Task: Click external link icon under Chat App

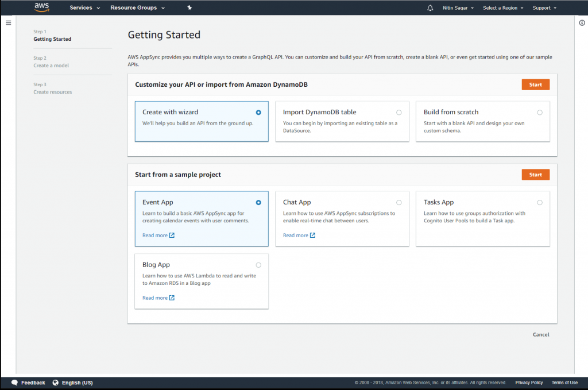Action: [x=313, y=235]
